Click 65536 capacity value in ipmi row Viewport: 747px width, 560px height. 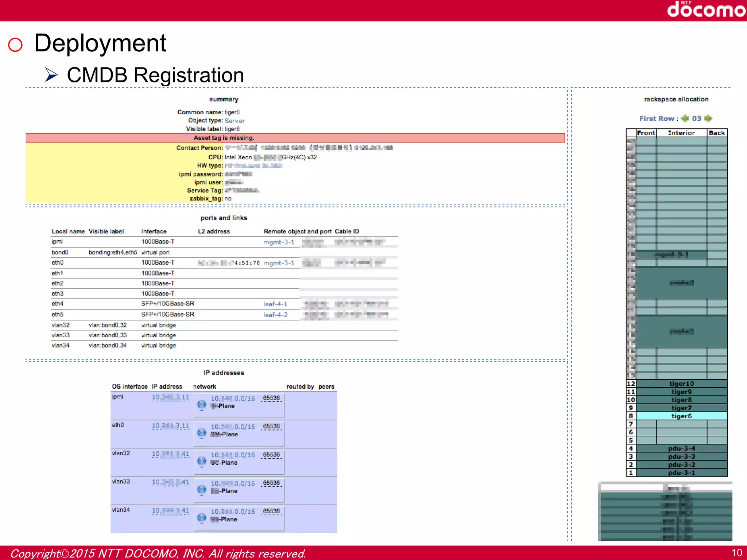pyautogui.click(x=271, y=398)
